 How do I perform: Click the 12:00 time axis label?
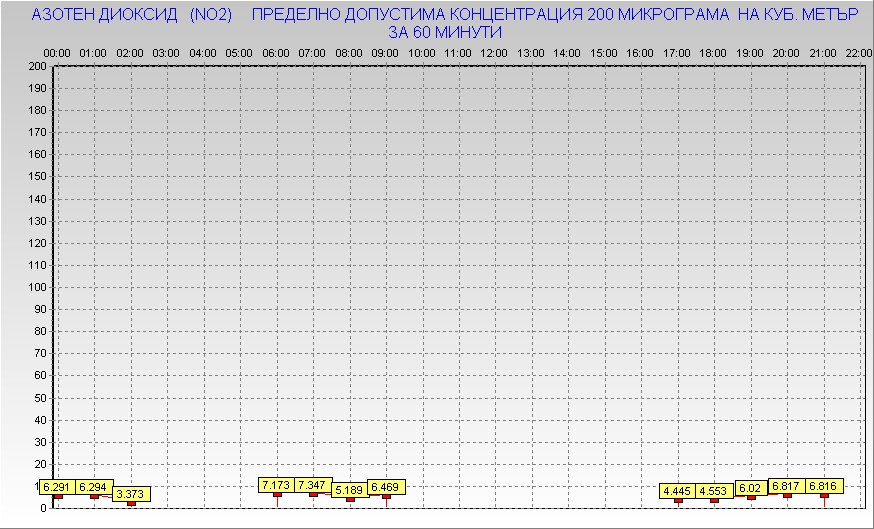(x=494, y=52)
